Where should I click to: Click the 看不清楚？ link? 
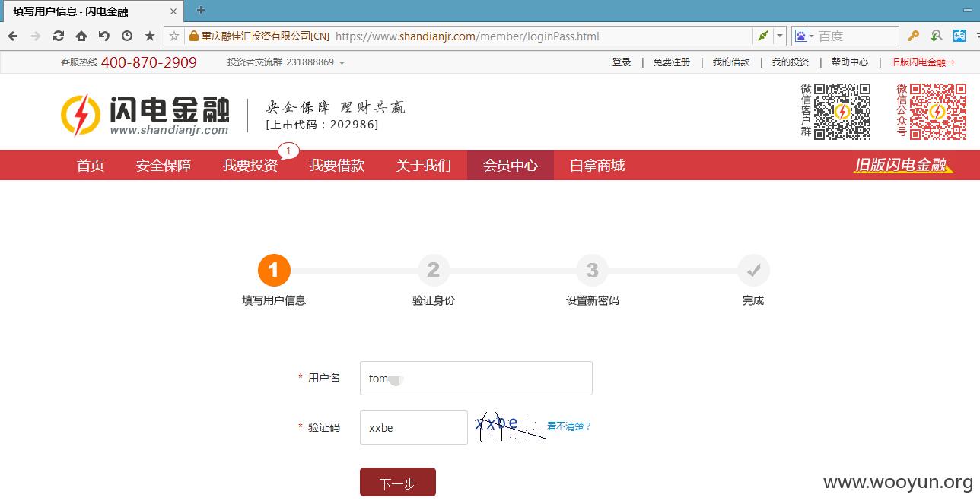(569, 426)
